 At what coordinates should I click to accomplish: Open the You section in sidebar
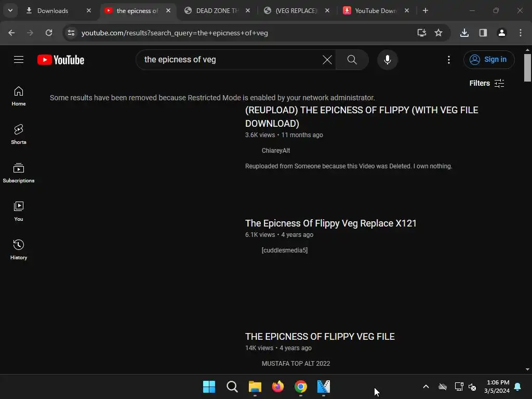click(19, 211)
